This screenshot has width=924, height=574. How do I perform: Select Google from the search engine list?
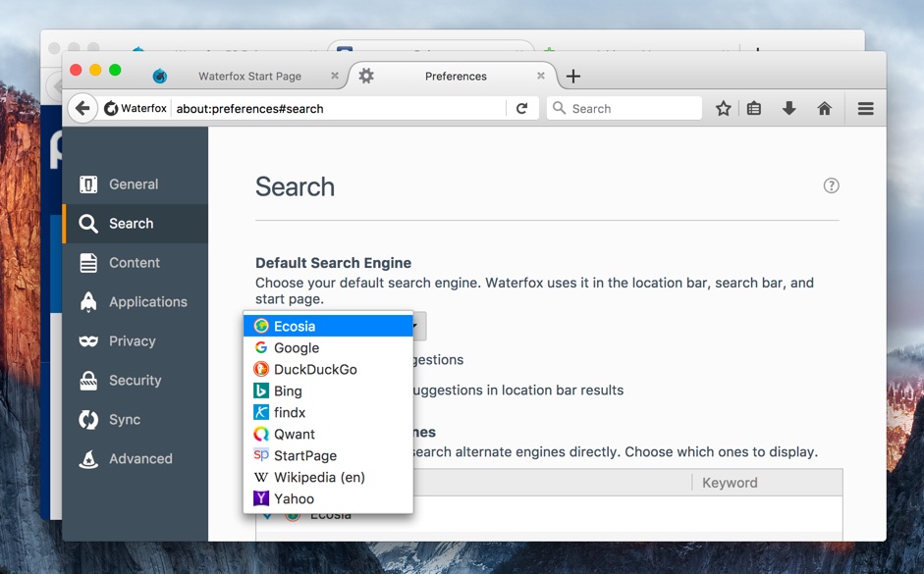coord(296,347)
